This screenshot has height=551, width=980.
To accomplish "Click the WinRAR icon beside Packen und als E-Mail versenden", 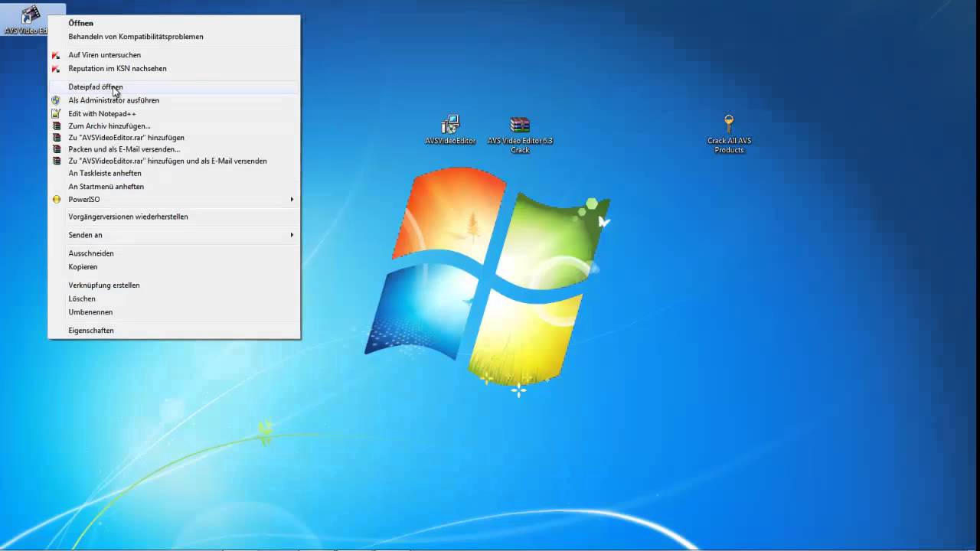I will (56, 149).
